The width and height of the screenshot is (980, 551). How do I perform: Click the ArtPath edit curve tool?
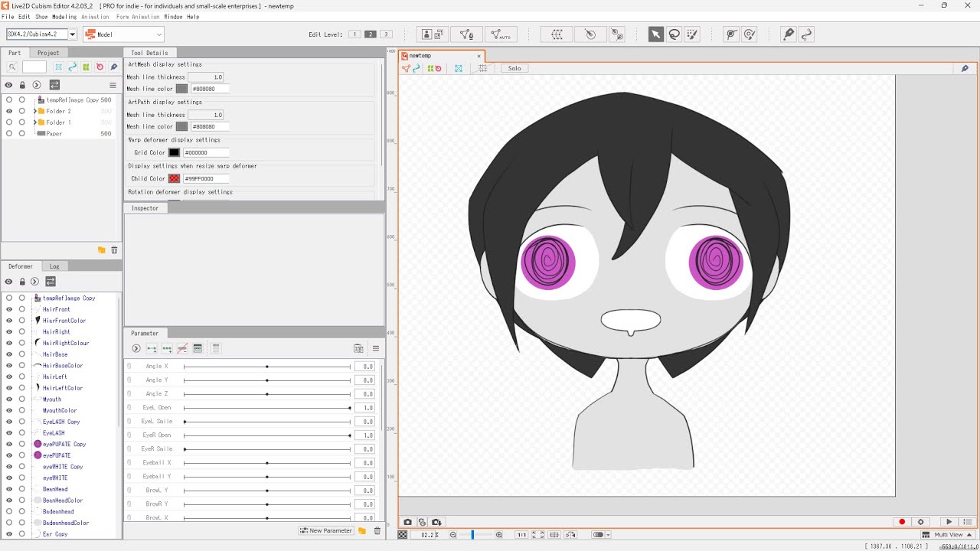805,34
